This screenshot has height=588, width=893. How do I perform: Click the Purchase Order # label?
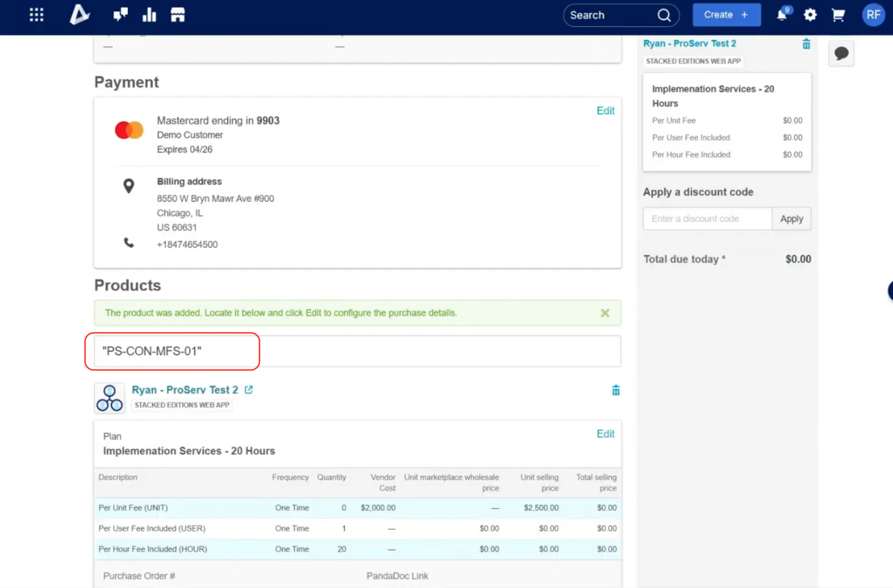[139, 576]
